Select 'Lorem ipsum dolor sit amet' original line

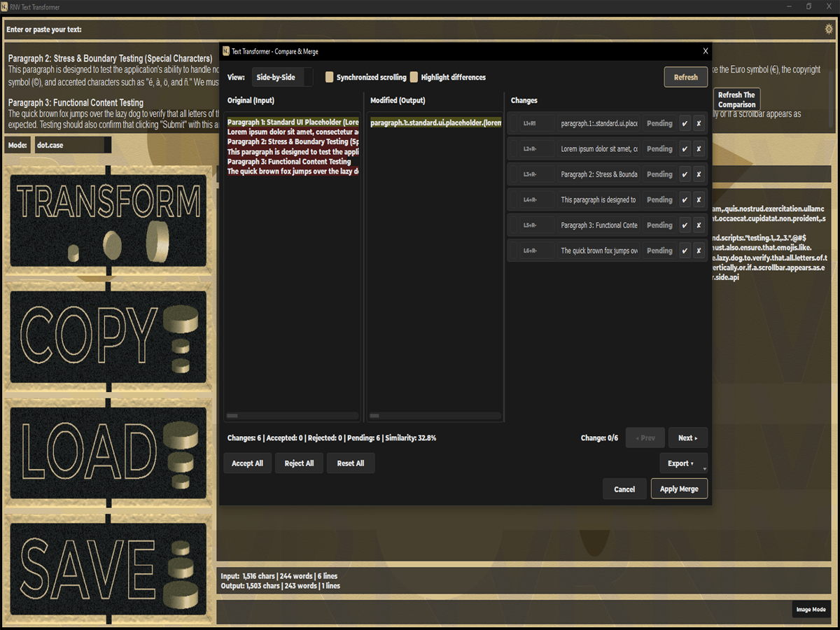pyautogui.click(x=293, y=132)
